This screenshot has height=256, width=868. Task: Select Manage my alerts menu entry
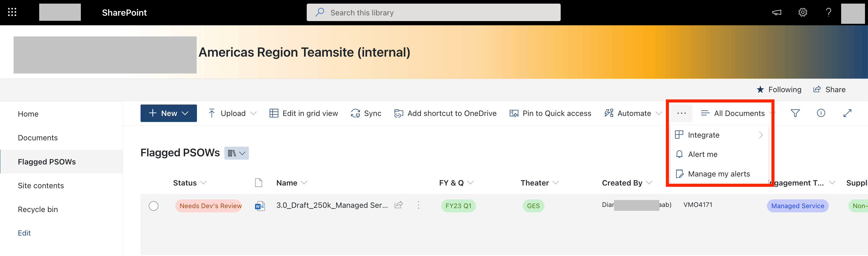pyautogui.click(x=719, y=173)
